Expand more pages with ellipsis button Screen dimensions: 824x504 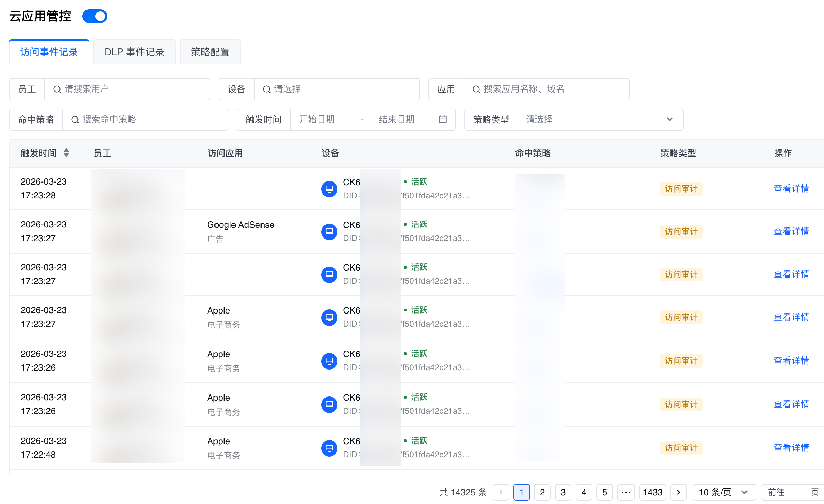click(626, 492)
